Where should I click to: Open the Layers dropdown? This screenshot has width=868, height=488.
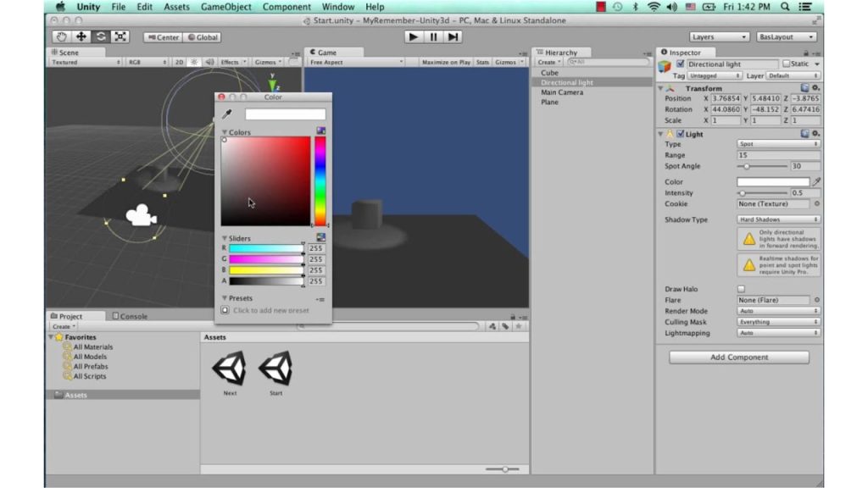[x=719, y=36]
